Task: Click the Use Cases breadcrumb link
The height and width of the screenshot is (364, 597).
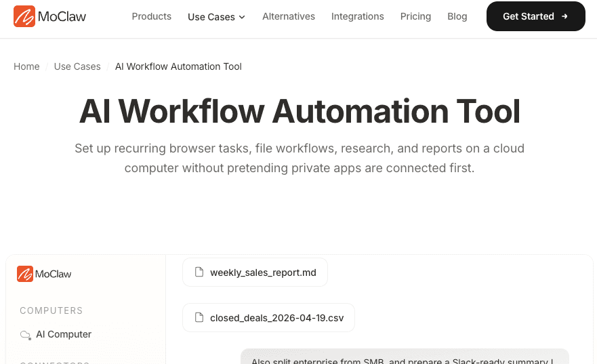Action: point(77,66)
